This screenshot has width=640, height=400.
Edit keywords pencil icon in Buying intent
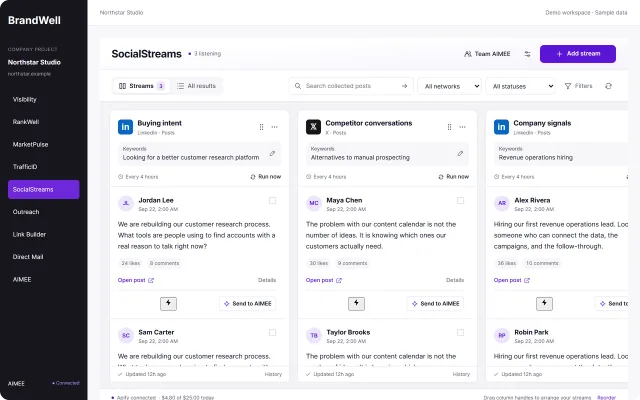tap(272, 153)
